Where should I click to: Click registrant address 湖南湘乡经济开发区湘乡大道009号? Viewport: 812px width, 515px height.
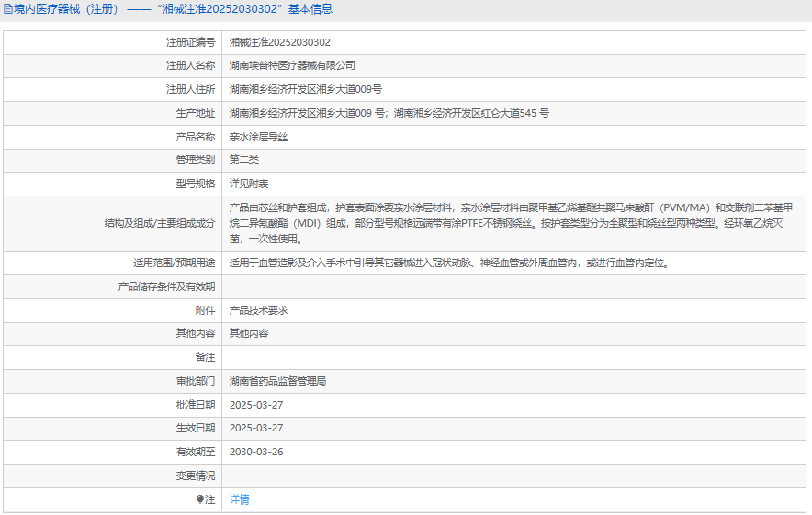tap(306, 90)
